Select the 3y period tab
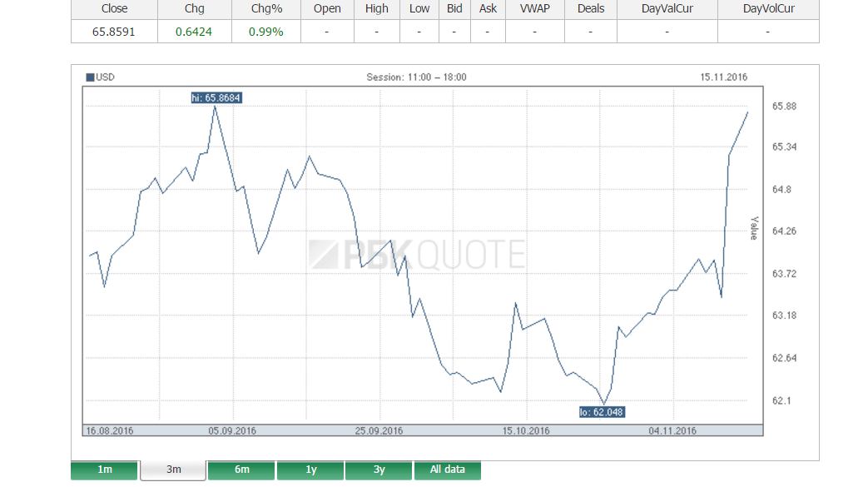The image size is (868, 487). coord(379,470)
